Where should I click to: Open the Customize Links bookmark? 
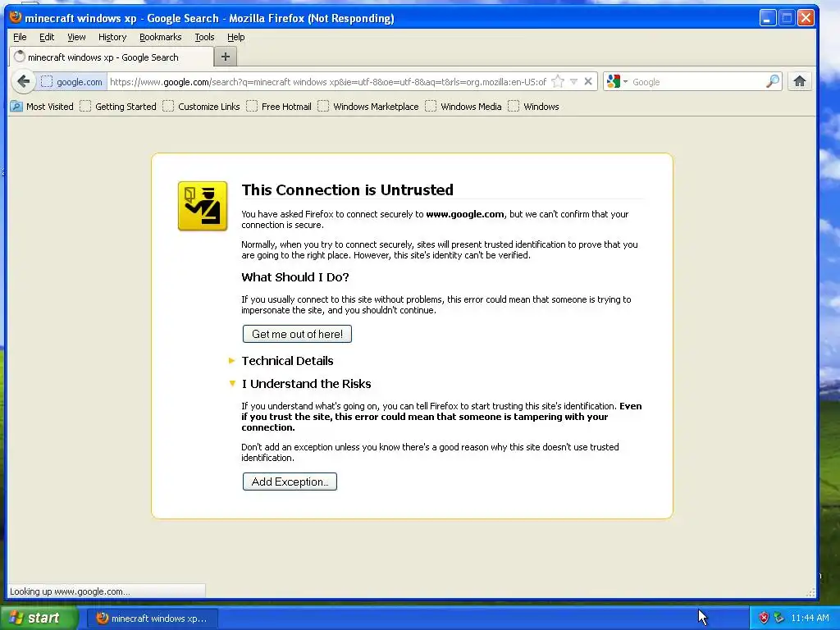(x=202, y=107)
